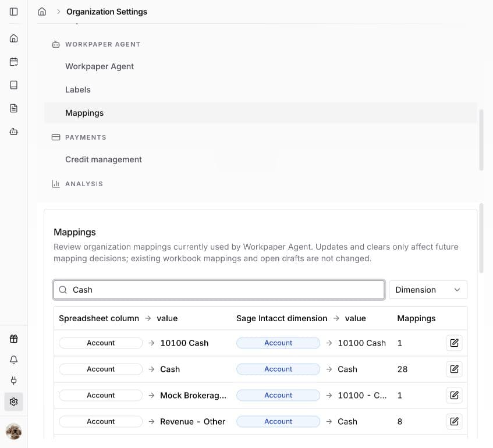This screenshot has height=448, width=493.
Task: Click blue Account pill in 10100 Cash row
Action: click(x=278, y=343)
